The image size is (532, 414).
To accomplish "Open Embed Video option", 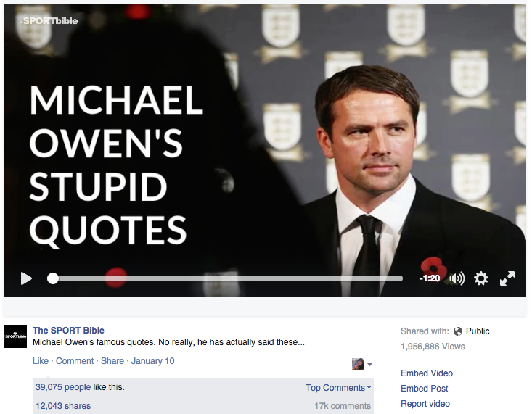I will 427,373.
